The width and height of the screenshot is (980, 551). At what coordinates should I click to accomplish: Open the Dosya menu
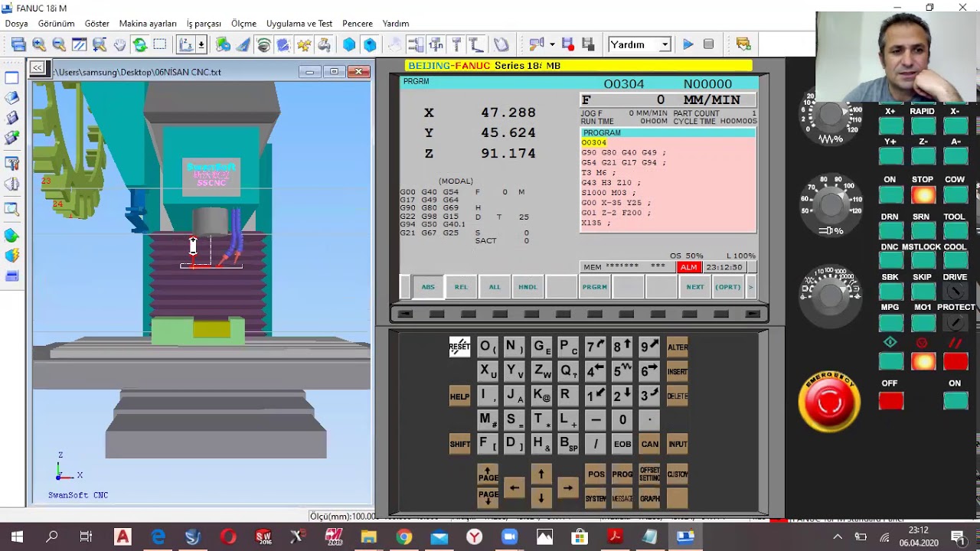(16, 24)
